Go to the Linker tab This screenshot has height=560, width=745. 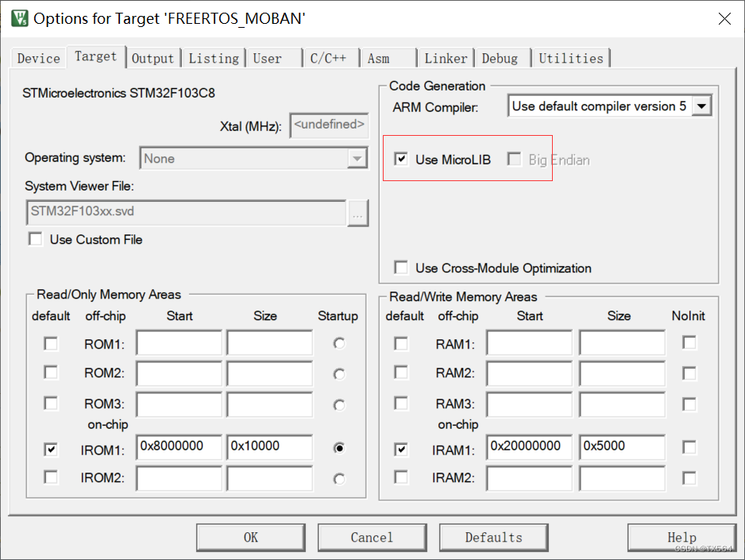pos(446,59)
